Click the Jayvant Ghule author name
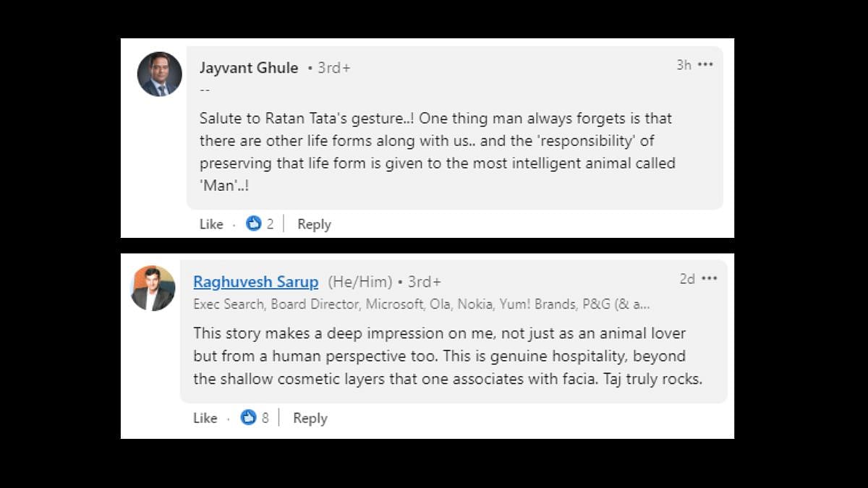This screenshot has width=868, height=488. point(249,68)
